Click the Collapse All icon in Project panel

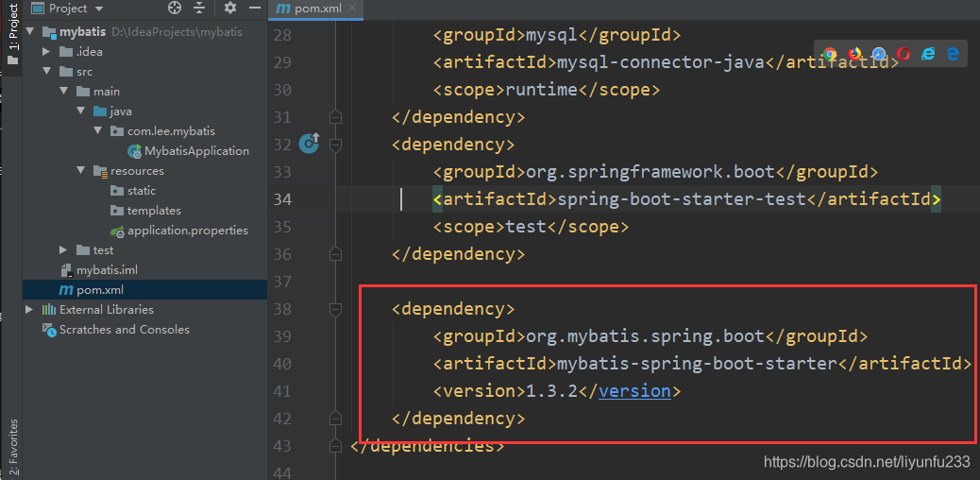[x=199, y=9]
